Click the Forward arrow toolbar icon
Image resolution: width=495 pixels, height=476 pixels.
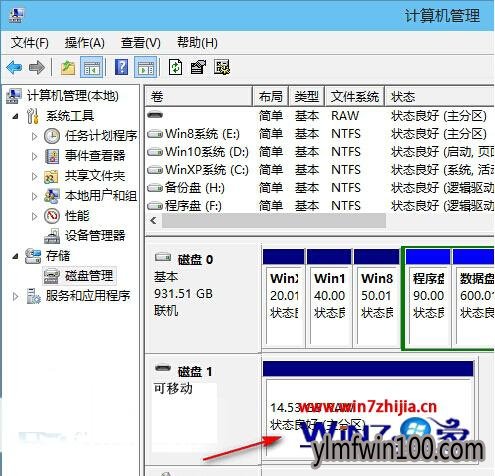37,68
